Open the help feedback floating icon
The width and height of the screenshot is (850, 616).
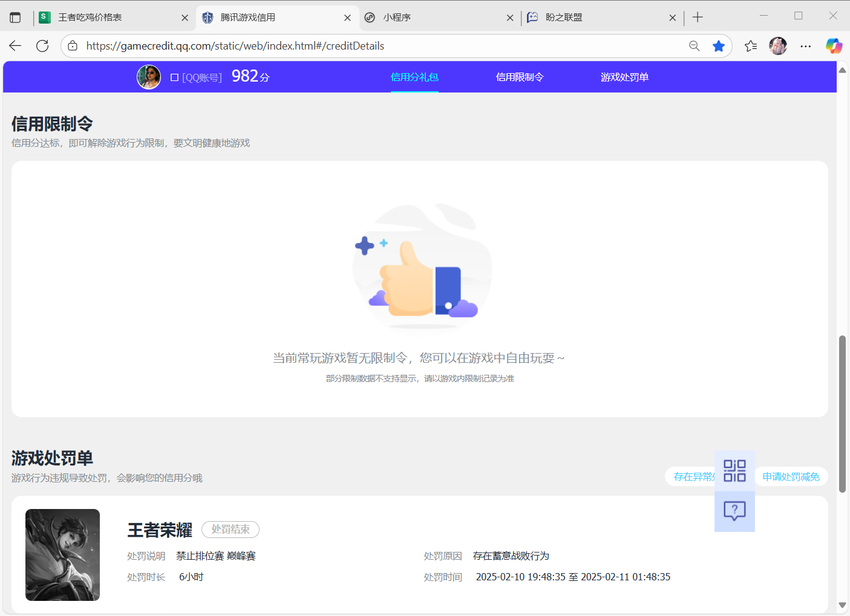pos(734,511)
